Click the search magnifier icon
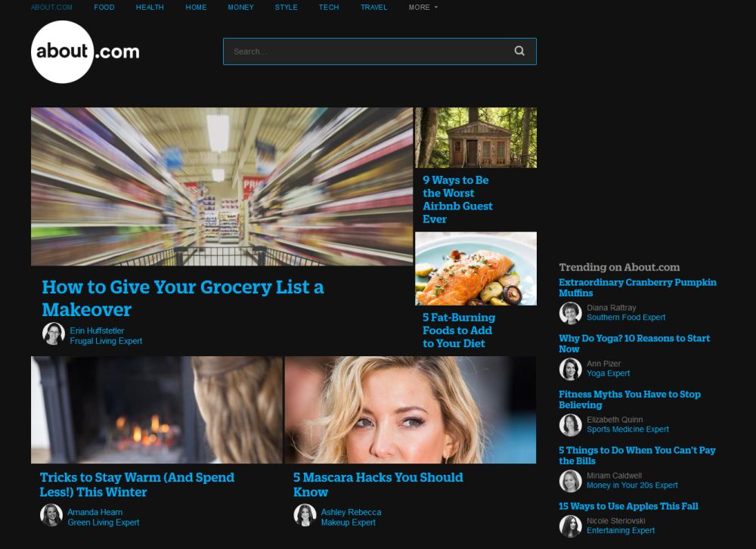 pyautogui.click(x=519, y=51)
